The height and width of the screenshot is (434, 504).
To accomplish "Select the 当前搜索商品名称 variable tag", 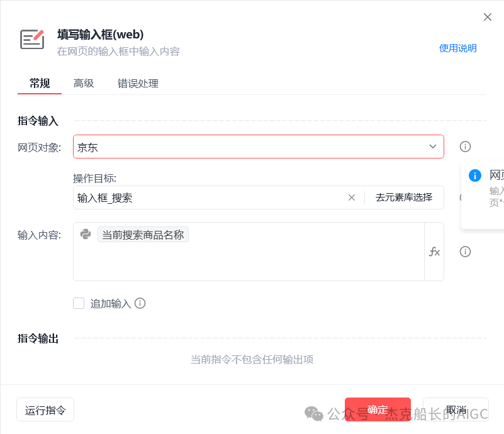I will 143,235.
